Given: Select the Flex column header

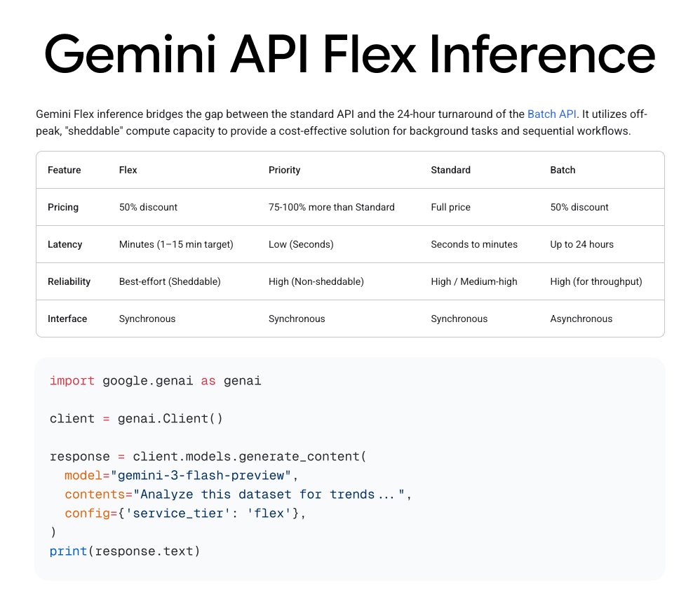Looking at the screenshot, I should click(x=128, y=170).
